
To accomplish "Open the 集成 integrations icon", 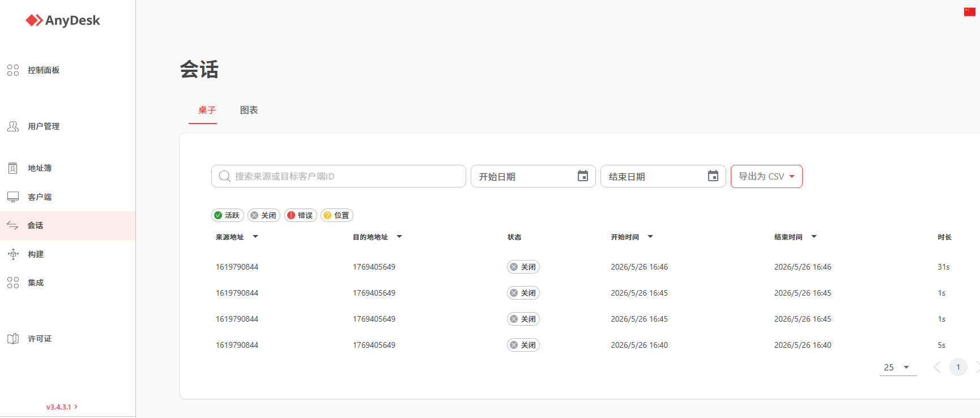I will click(x=13, y=283).
